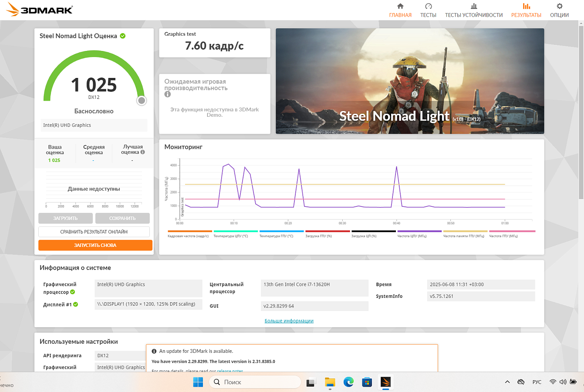
Task: Toggle Загрузка ГПУ red legend swatch
Action: click(x=327, y=231)
